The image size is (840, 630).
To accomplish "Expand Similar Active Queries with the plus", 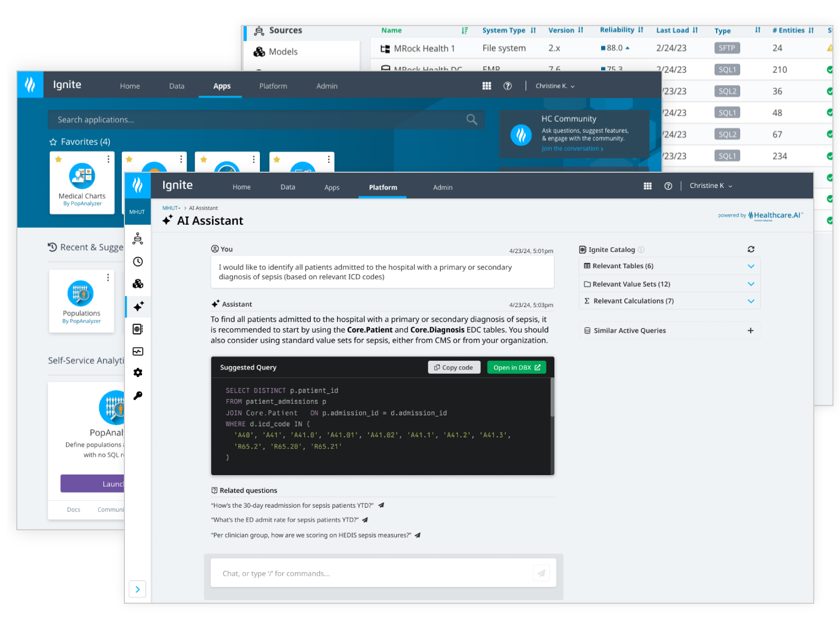I will pos(750,330).
